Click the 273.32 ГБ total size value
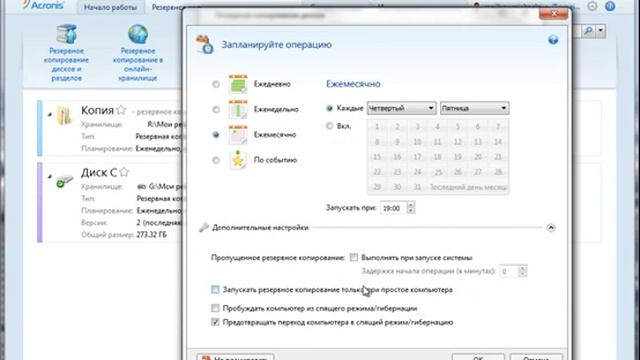Image resolution: width=640 pixels, height=360 pixels. [151, 235]
